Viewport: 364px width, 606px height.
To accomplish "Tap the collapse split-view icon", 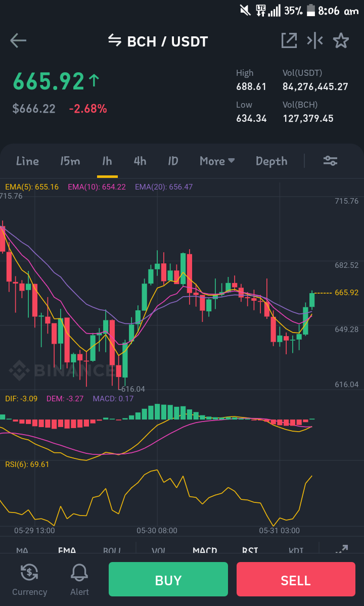I will [x=315, y=40].
